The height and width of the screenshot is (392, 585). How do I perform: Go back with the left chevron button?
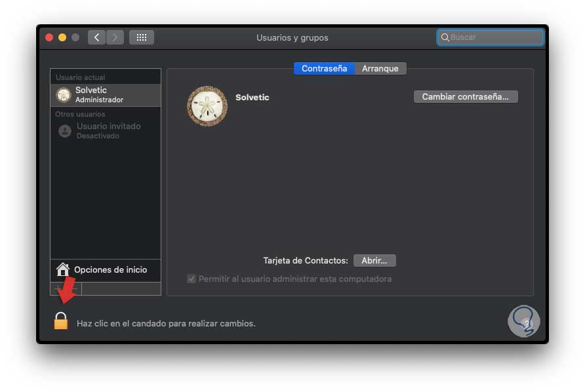click(96, 37)
